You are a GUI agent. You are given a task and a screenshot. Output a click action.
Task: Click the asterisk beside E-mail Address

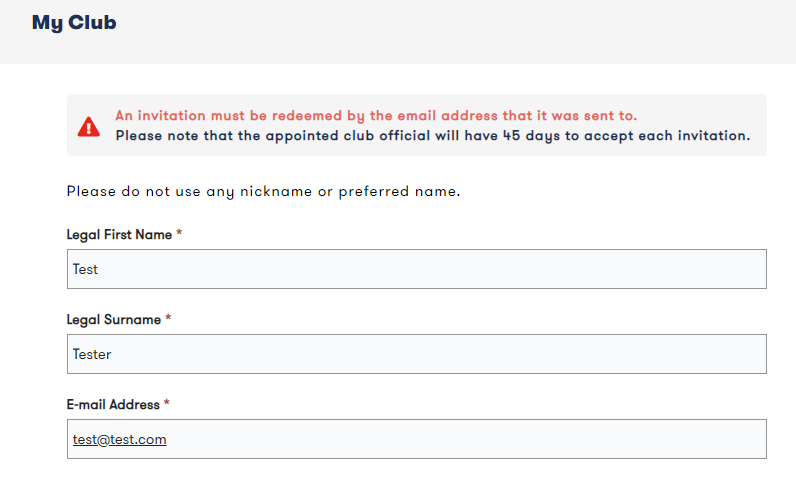pyautogui.click(x=167, y=405)
